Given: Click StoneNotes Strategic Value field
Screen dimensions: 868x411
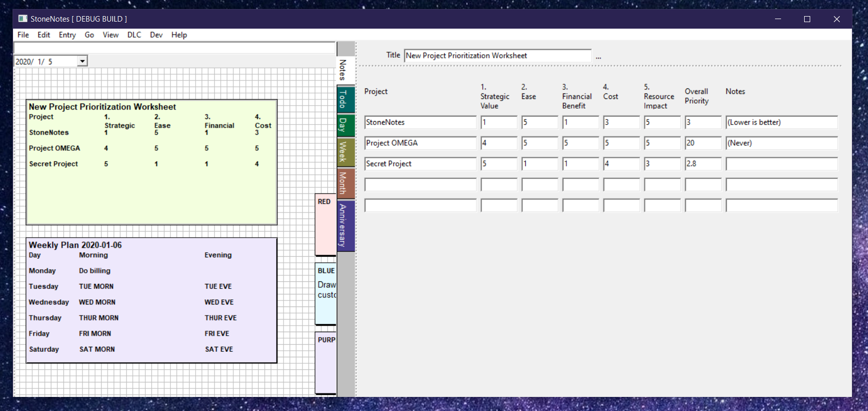Looking at the screenshot, I should coord(499,122).
